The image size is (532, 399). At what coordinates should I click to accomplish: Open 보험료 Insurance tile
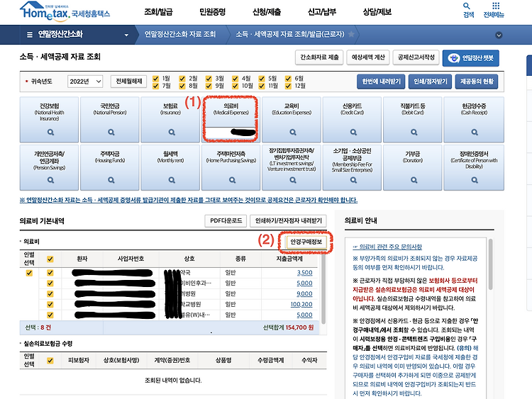coord(170,119)
